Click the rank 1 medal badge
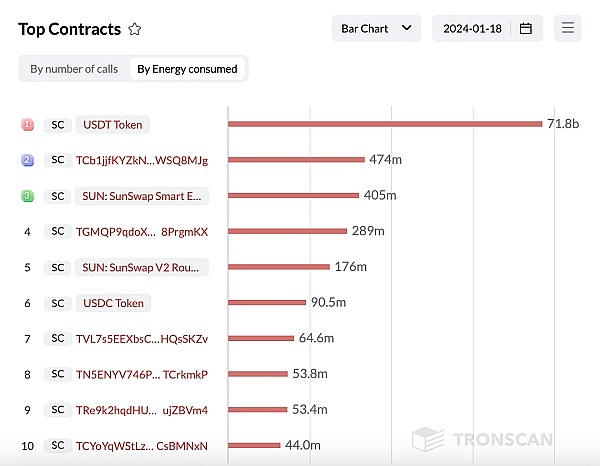600x466 pixels. [x=27, y=125]
